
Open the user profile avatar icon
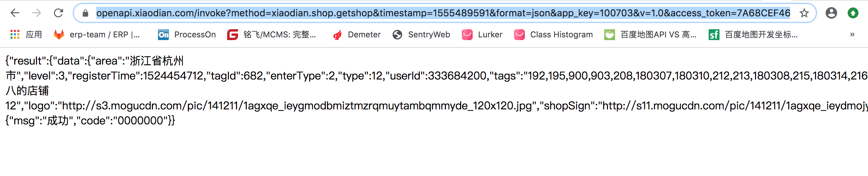point(831,13)
